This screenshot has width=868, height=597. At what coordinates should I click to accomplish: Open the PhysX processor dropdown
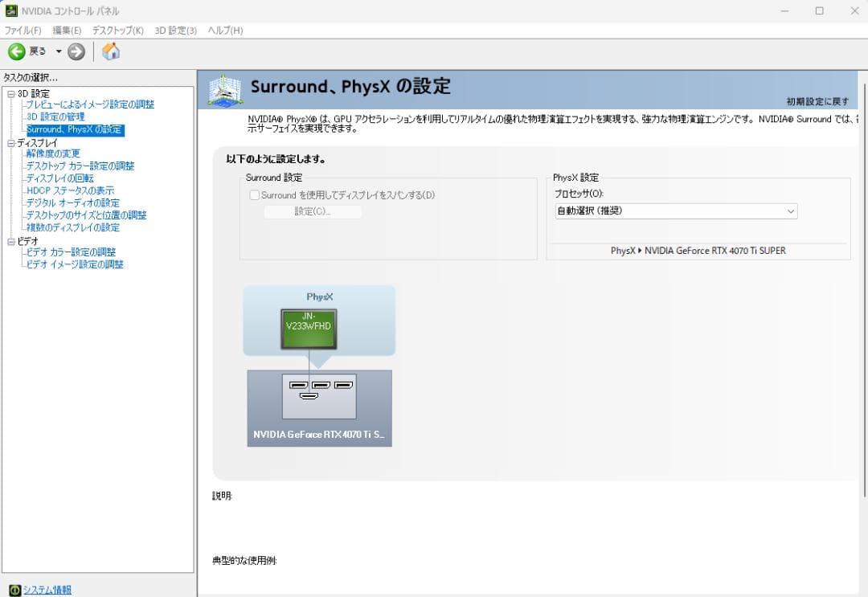(675, 211)
